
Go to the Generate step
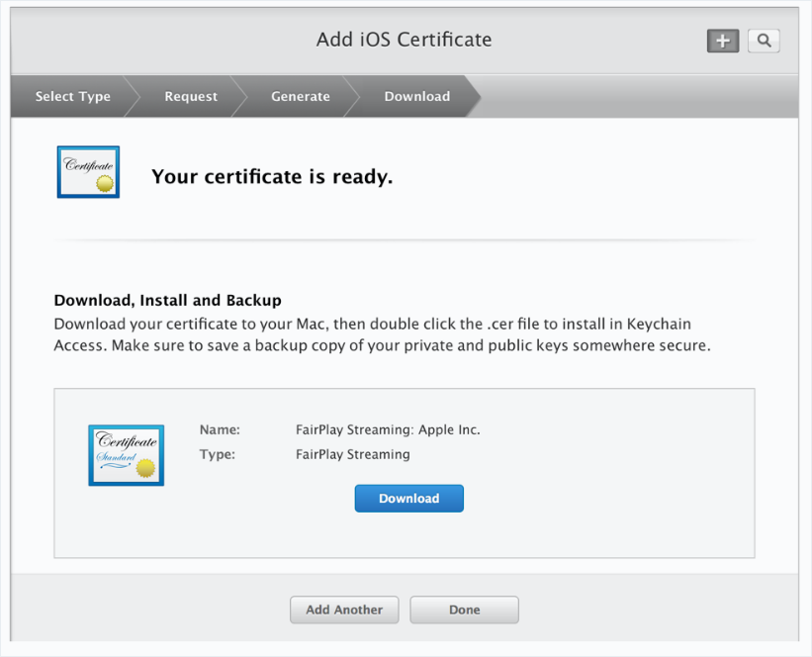pos(301,96)
